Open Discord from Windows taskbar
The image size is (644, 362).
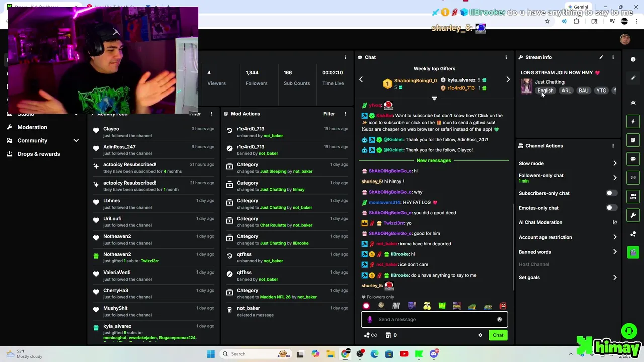[434, 354]
